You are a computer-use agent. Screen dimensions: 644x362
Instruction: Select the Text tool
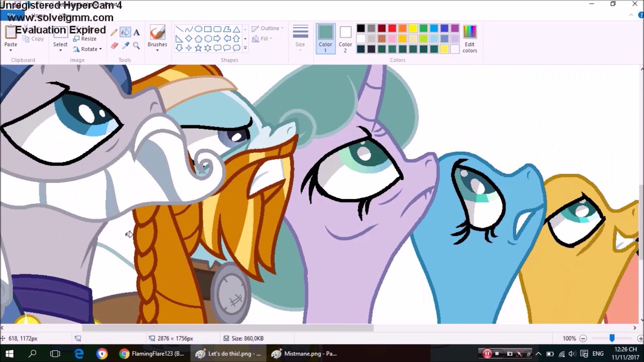point(136,32)
